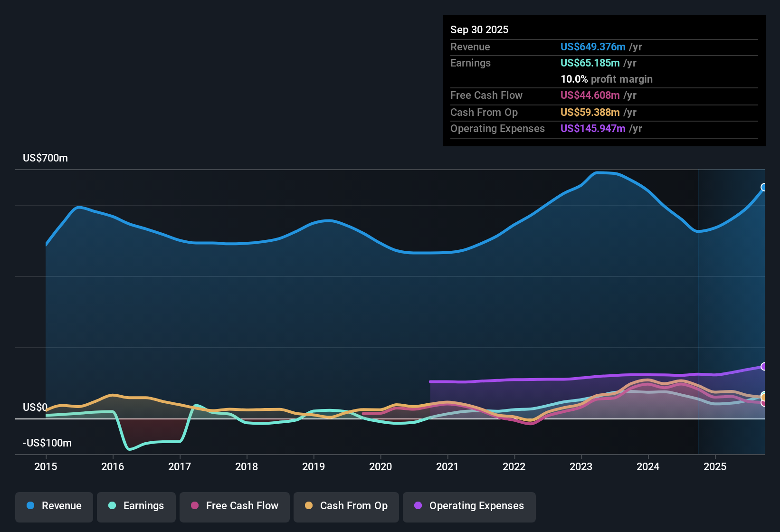Toggle the Earnings series off
The width and height of the screenshot is (780, 532).
click(136, 506)
